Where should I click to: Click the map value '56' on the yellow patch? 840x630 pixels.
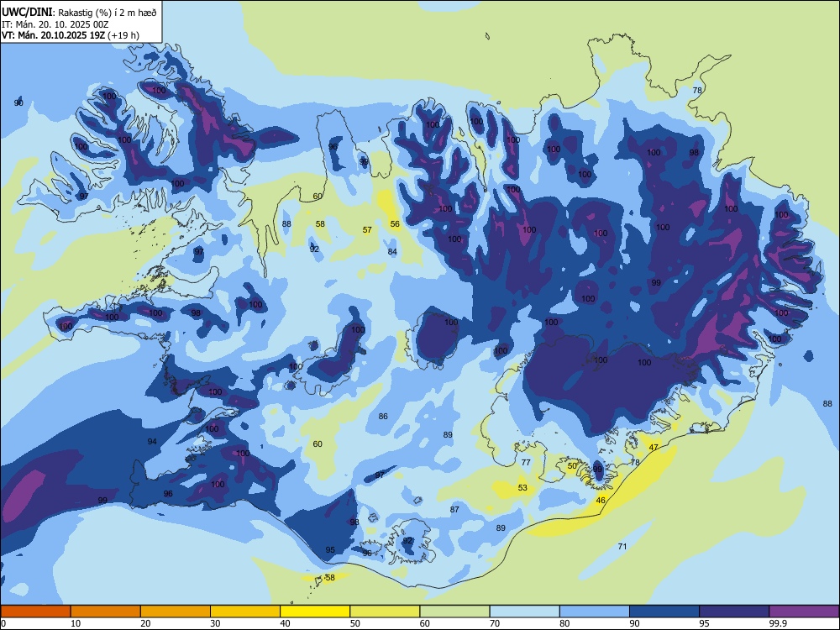(x=395, y=224)
